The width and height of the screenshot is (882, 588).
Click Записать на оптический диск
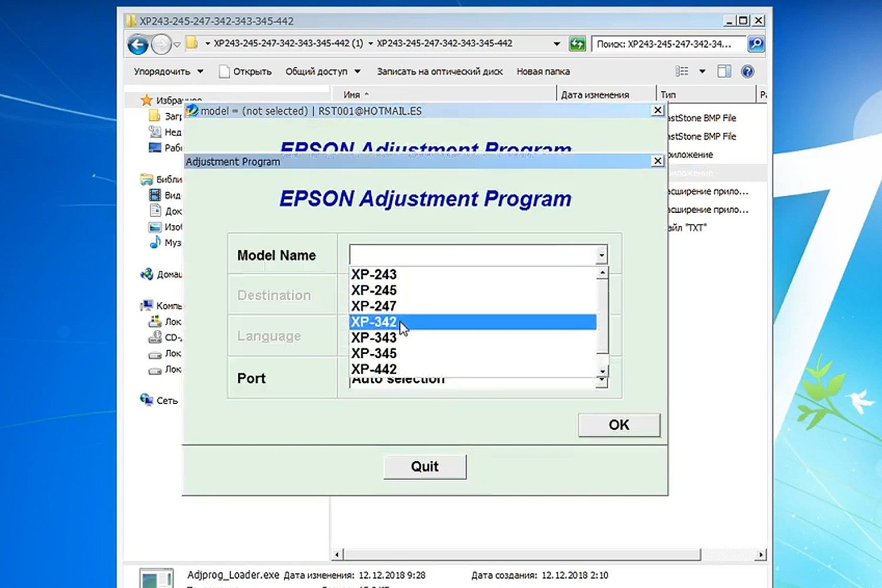tap(440, 72)
